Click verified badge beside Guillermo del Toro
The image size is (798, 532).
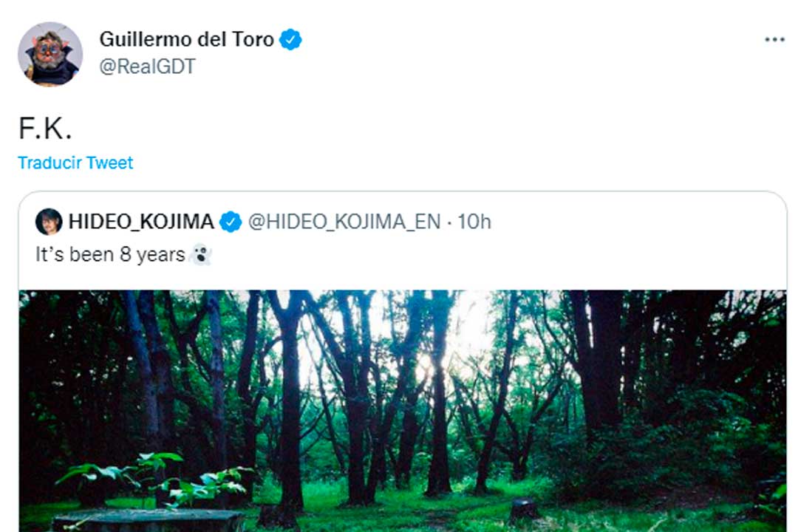291,39
